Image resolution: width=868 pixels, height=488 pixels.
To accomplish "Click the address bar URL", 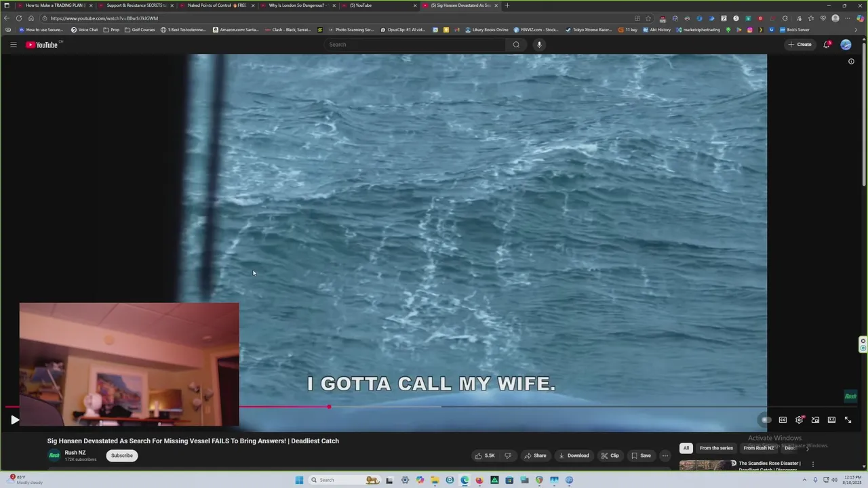I will click(x=104, y=18).
